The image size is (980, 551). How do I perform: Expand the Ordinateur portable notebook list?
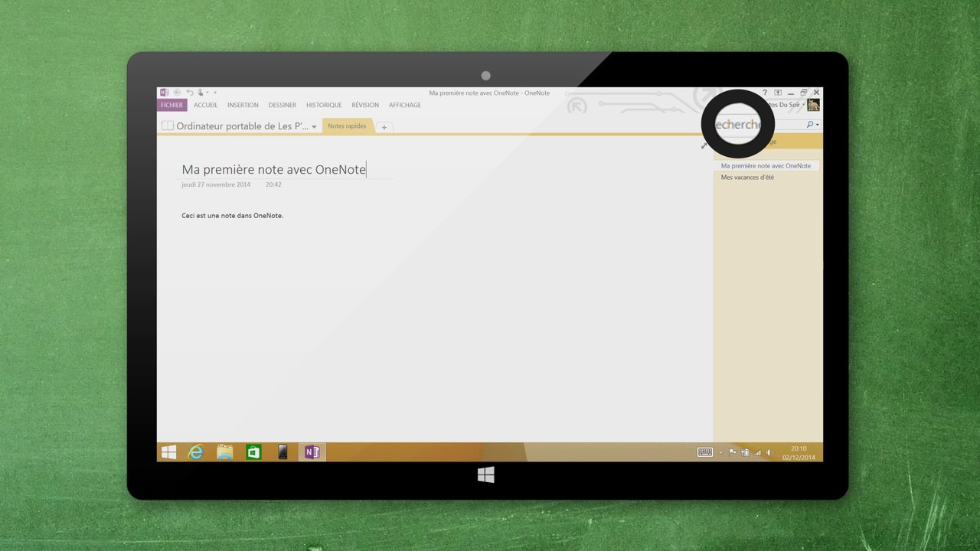pos(314,127)
